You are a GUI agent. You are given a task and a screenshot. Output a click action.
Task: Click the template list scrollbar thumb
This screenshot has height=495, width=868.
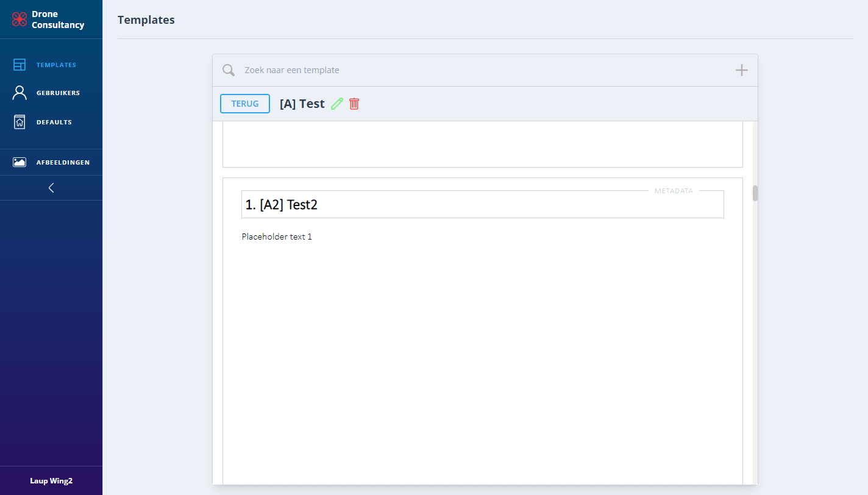(x=755, y=193)
